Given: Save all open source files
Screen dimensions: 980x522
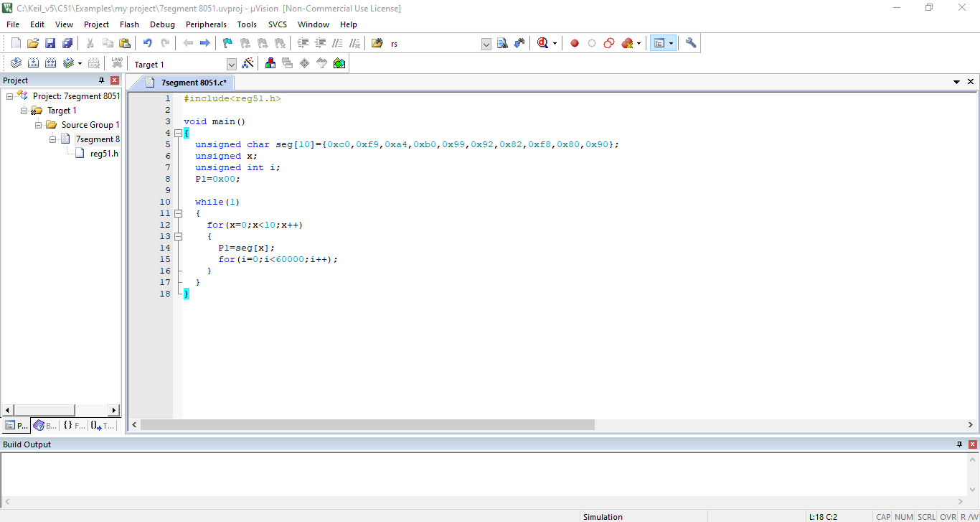Looking at the screenshot, I should [67, 42].
